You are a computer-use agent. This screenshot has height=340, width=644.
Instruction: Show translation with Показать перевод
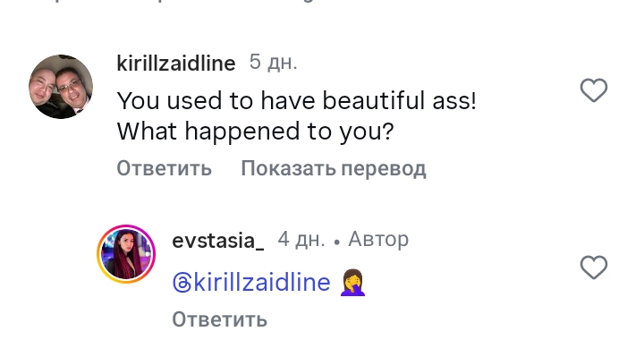pyautogui.click(x=334, y=168)
